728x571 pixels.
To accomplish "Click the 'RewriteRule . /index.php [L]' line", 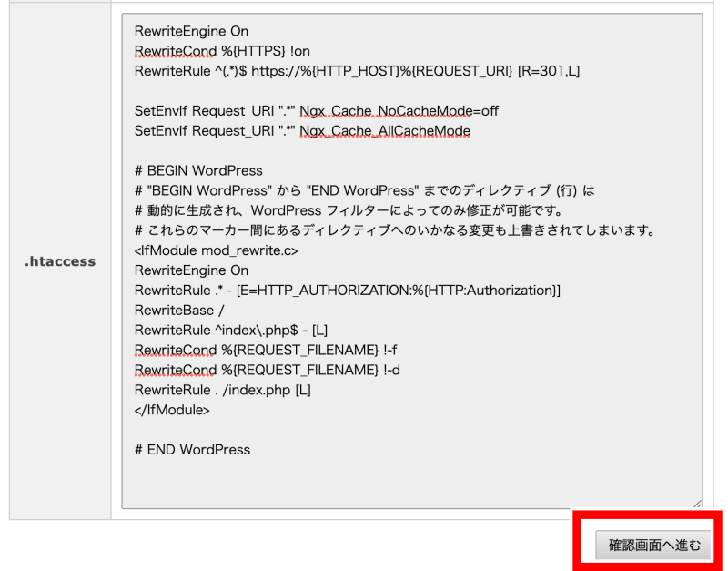I will point(222,390).
